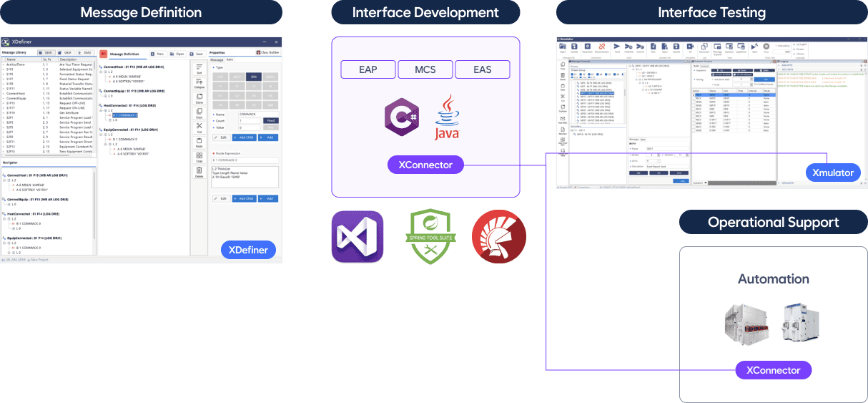Click the Operational Support section heading

tap(773, 223)
